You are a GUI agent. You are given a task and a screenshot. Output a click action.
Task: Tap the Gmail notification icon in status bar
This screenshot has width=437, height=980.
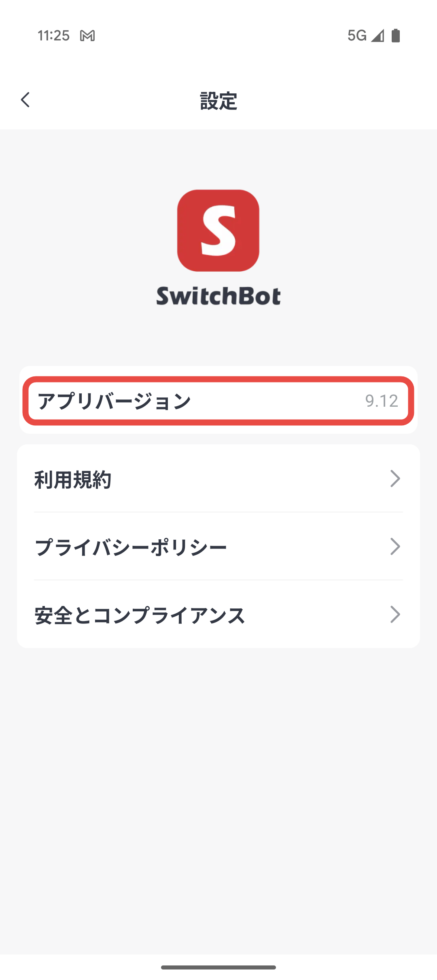coord(87,36)
